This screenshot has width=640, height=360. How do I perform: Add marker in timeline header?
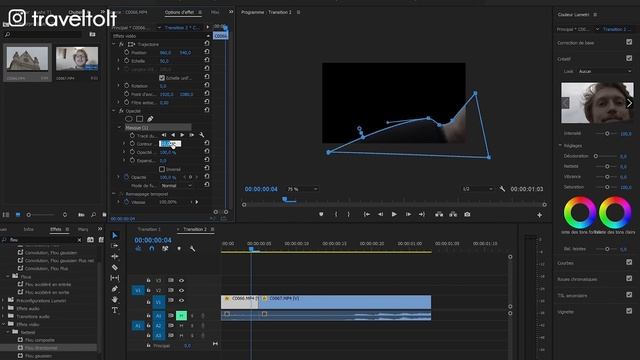[x=179, y=248]
